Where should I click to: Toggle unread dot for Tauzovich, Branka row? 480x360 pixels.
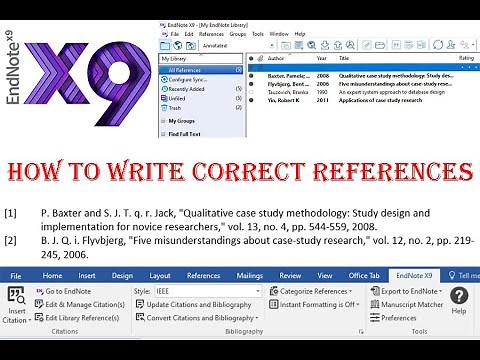pos(251,92)
